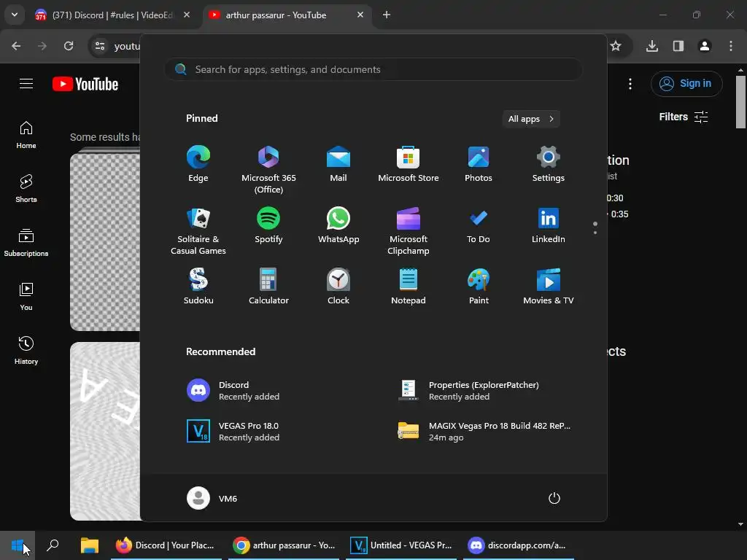Open LinkedIn pinned app
The image size is (747, 560).
pyautogui.click(x=549, y=226)
